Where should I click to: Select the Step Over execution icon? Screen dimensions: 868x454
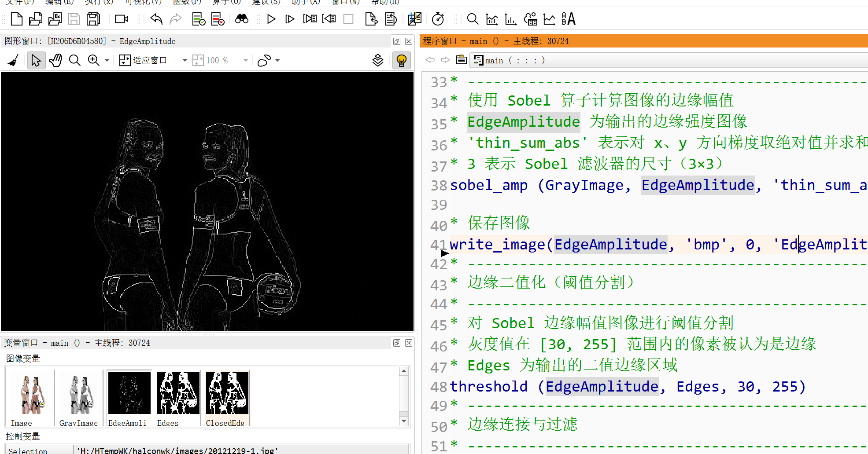pos(289,19)
